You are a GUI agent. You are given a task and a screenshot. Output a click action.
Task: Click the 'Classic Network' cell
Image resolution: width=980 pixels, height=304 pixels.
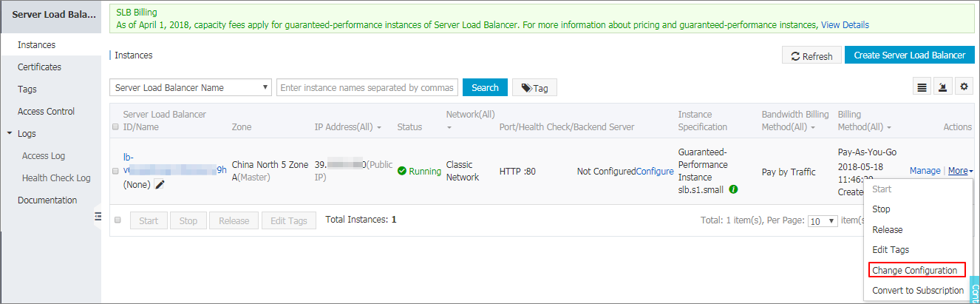click(463, 171)
